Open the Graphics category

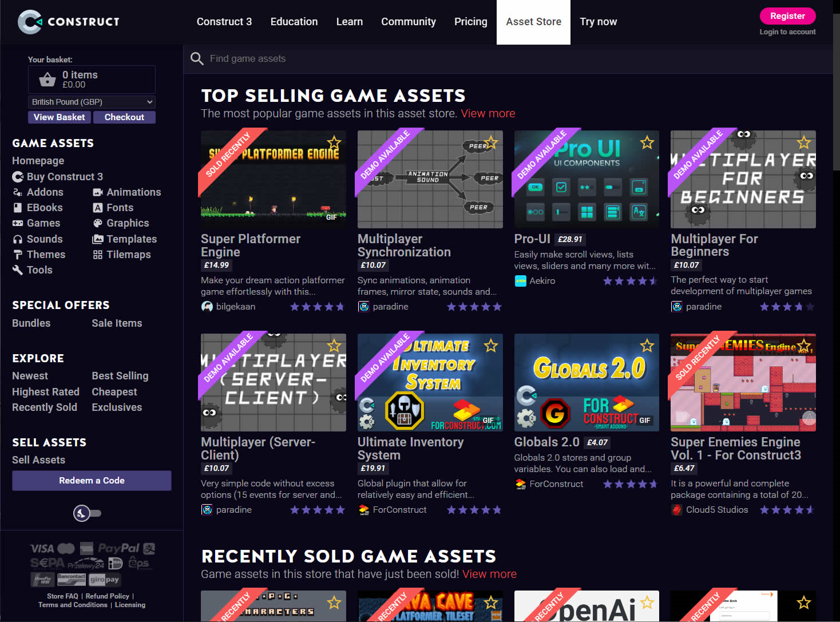pos(128,223)
